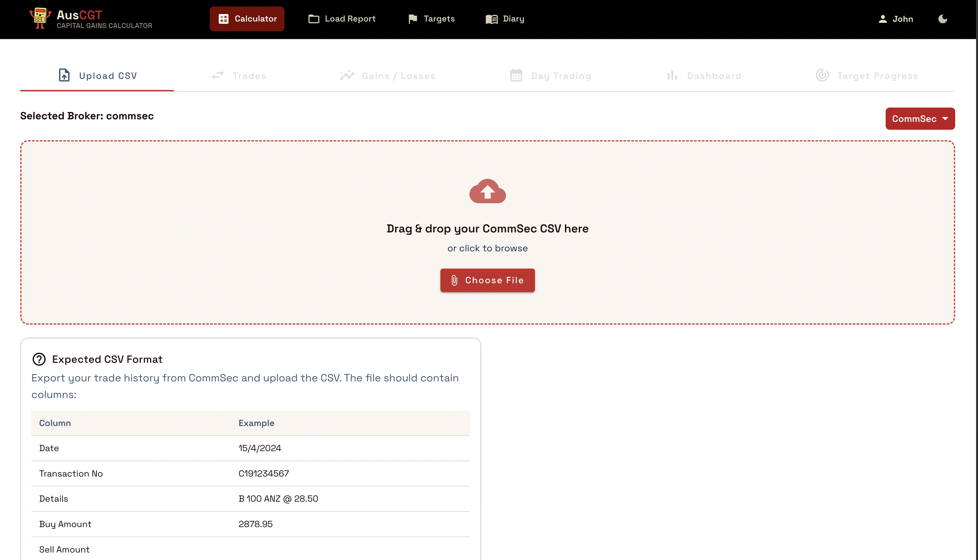Switch to the Trades tab
The image size is (978, 560).
point(239,76)
